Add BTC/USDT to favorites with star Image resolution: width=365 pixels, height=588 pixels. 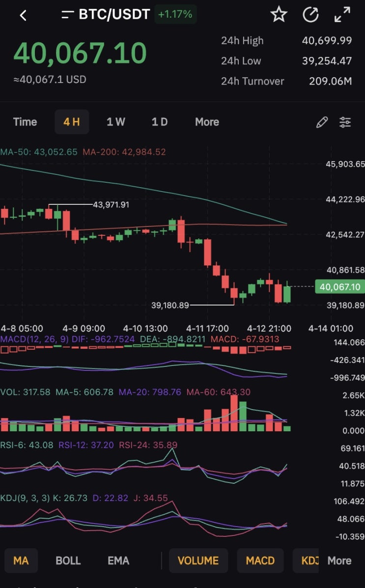[x=279, y=15]
